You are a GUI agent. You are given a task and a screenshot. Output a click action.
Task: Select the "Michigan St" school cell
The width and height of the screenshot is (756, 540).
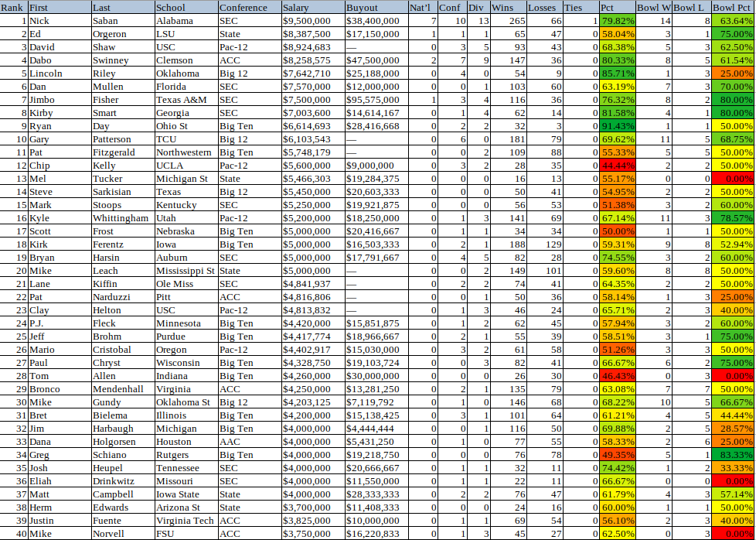[186, 179]
